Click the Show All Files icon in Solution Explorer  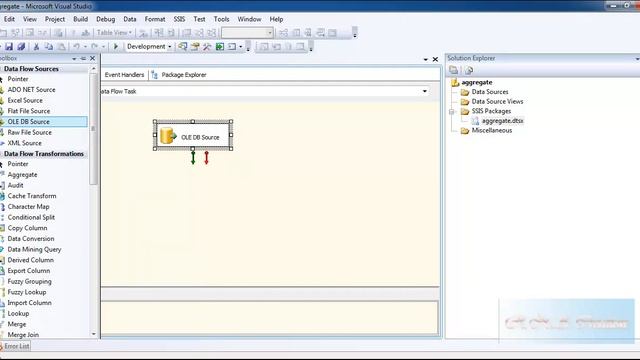coord(469,70)
